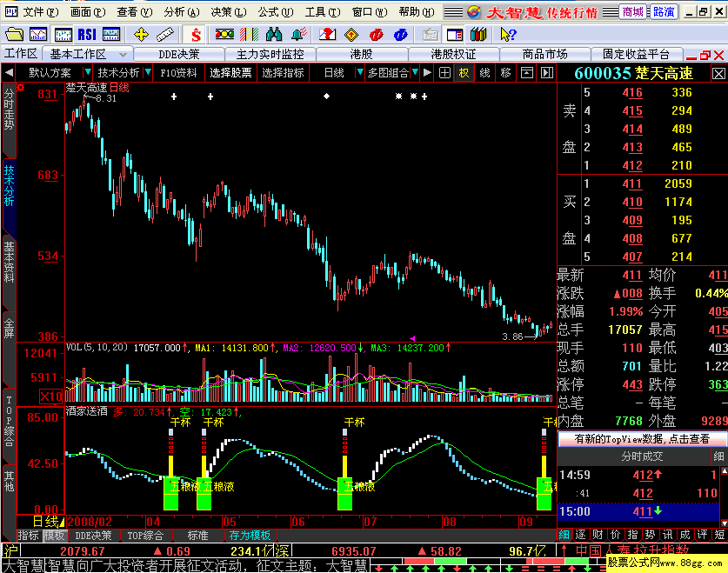The image size is (728, 573).
Task: Select the TOP综合 bottom indicator tab
Action: click(x=146, y=536)
